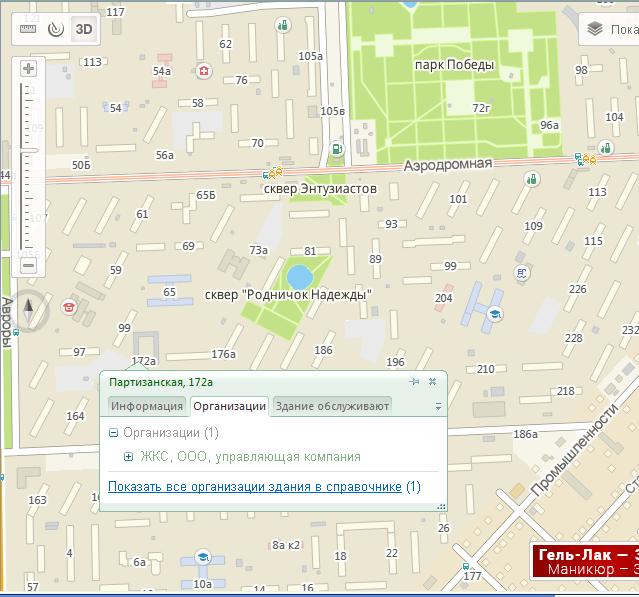The image size is (639, 597).
Task: Open the Здание обслуживают tab
Action: coord(332,406)
